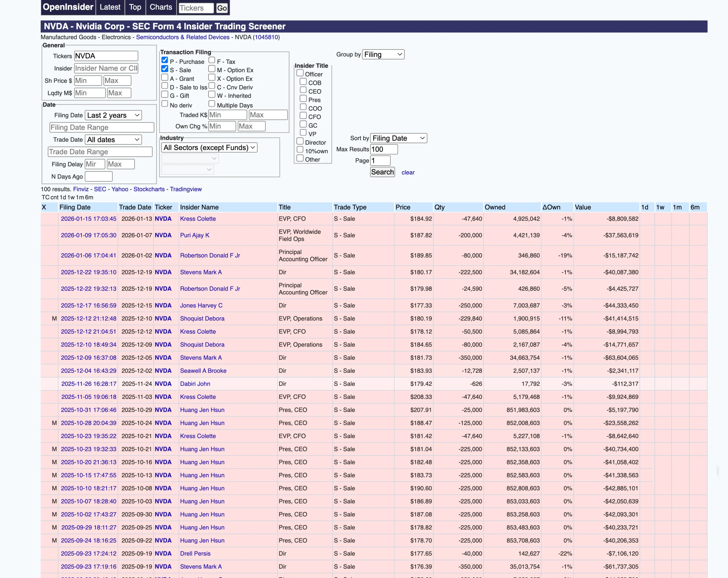Uncheck the P - Purchase filter
Image resolution: width=728 pixels, height=578 pixels.
tap(165, 60)
